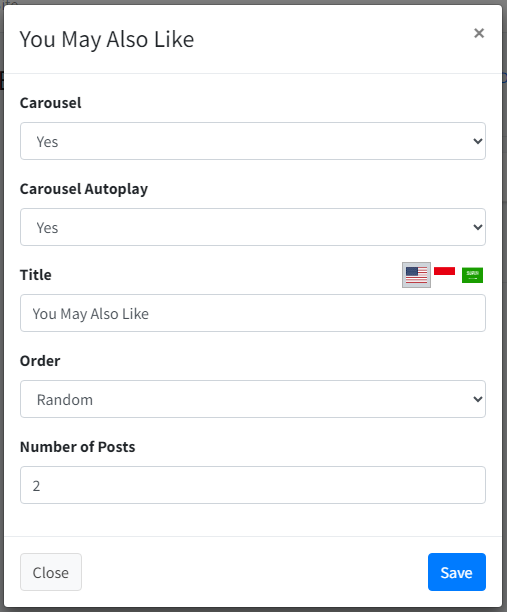
Task: Click the Number of Posts label
Action: click(x=78, y=447)
